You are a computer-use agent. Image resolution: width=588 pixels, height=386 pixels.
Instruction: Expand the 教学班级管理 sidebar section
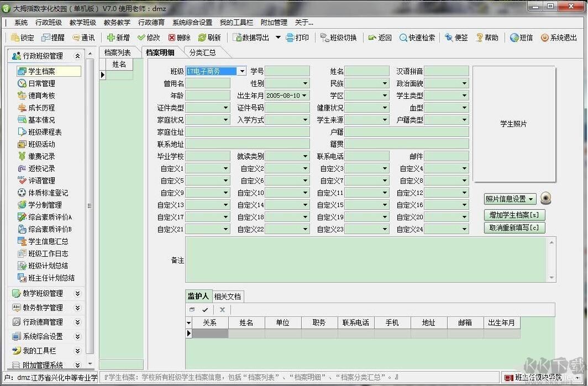(77, 293)
